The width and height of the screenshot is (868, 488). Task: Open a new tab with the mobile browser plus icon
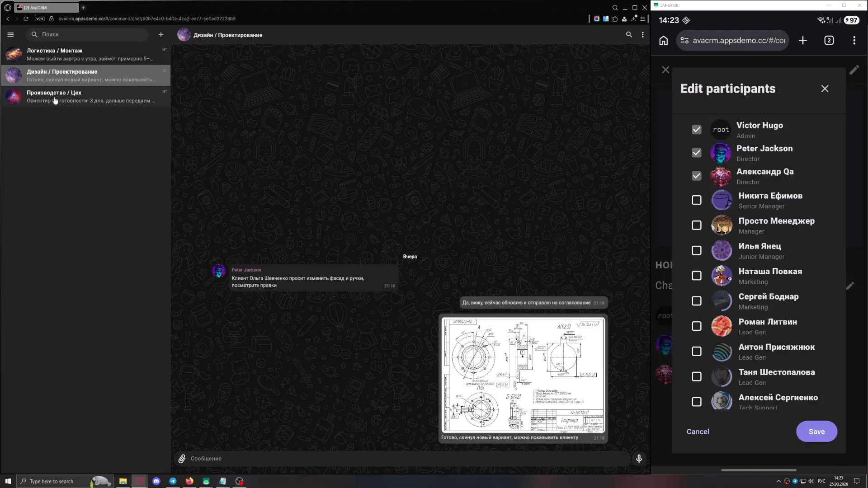(803, 41)
